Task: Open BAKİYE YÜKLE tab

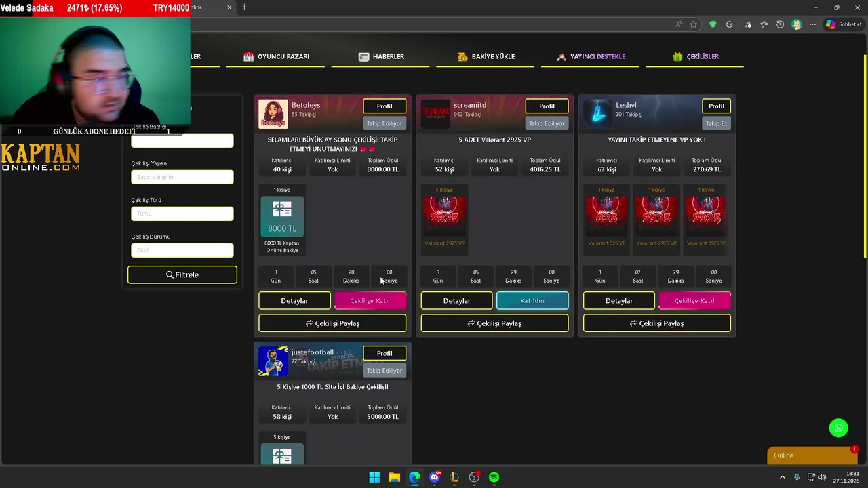Action: click(x=486, y=57)
